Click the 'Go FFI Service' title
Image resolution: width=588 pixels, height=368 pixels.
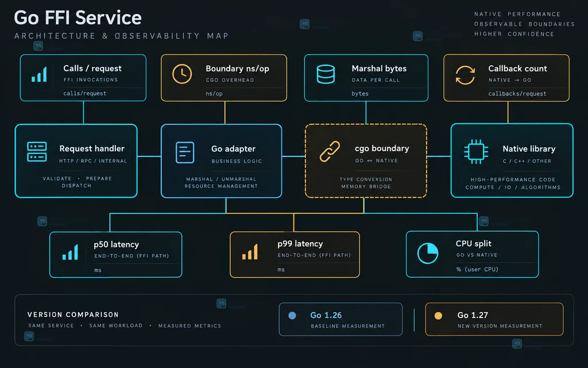[x=78, y=18]
